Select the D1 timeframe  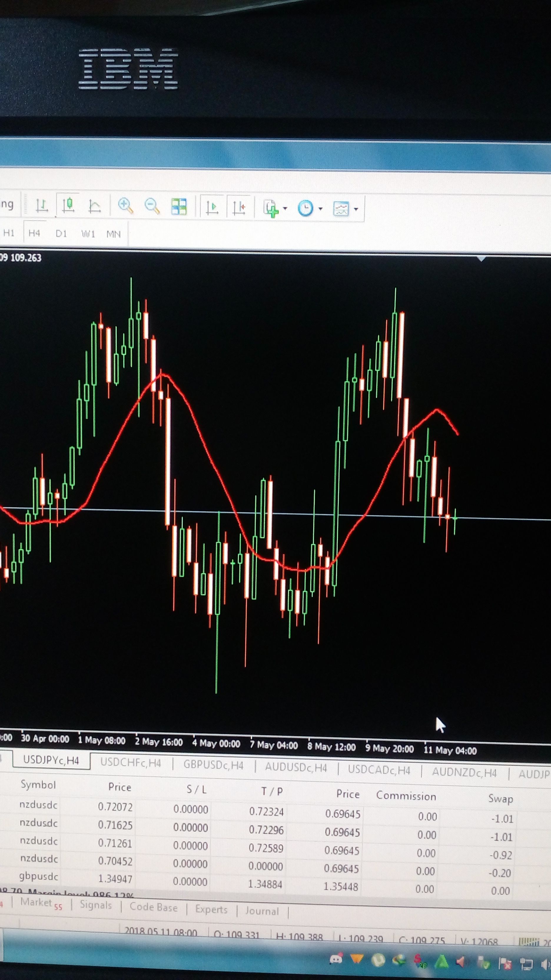point(61,233)
